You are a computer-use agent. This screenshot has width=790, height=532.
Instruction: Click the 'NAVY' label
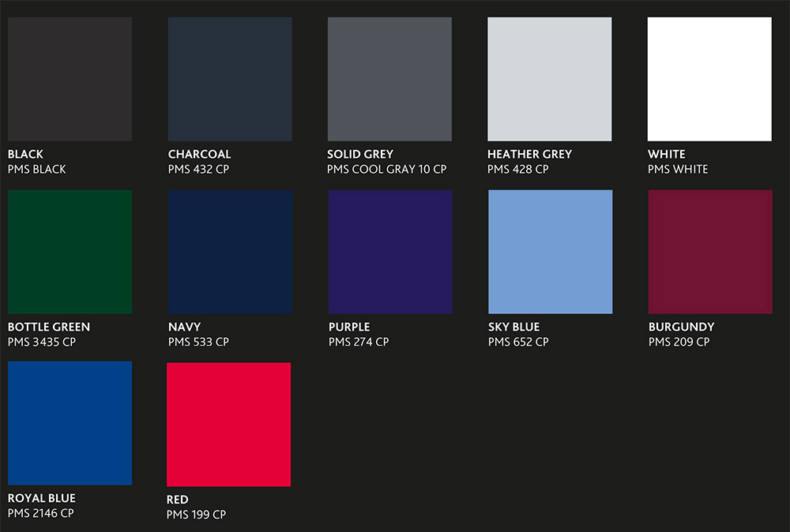[184, 327]
